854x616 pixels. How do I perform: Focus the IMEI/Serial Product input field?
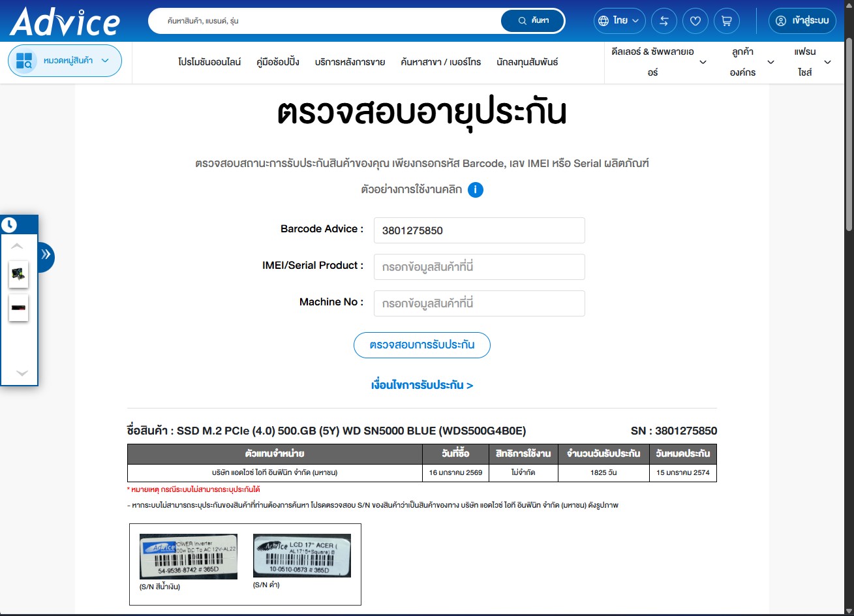click(479, 267)
